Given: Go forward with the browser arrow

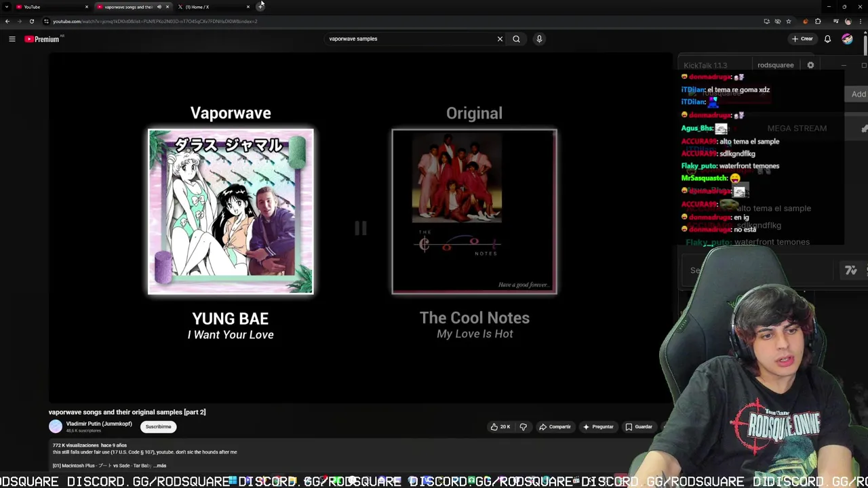Looking at the screenshot, I should [x=19, y=21].
